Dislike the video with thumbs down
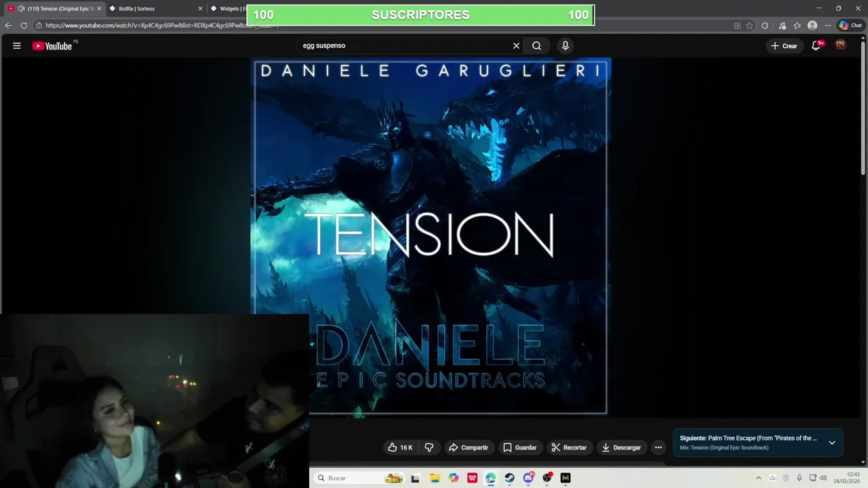This screenshot has width=868, height=488. 429,447
